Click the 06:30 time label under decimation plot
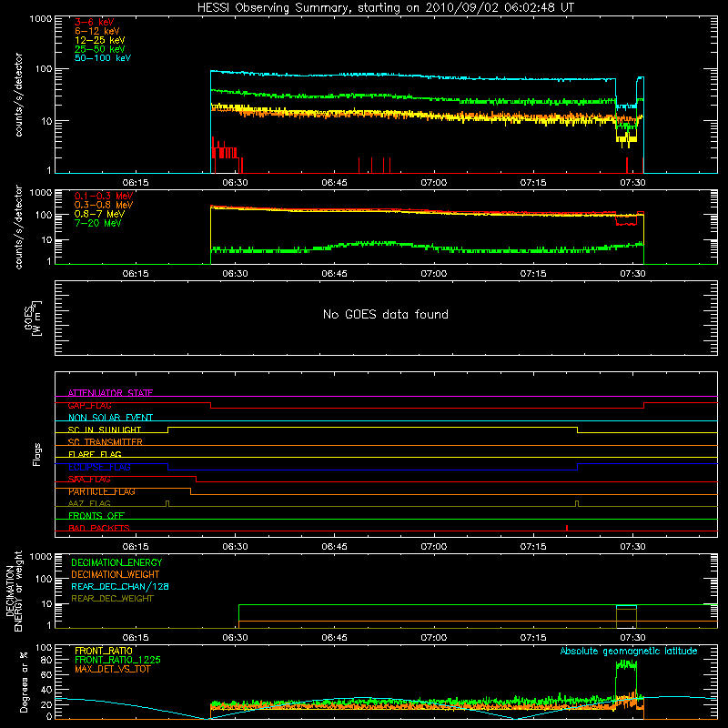 (x=235, y=638)
